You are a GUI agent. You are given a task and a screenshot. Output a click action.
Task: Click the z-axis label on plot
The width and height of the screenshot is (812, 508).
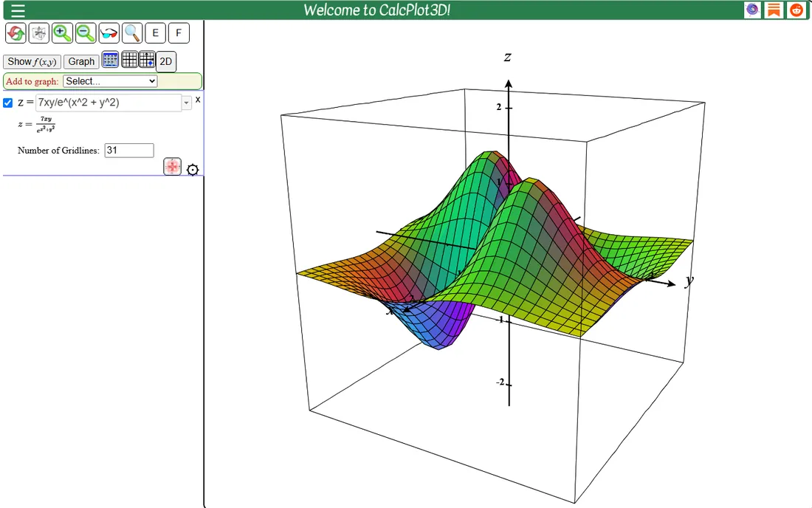(x=508, y=56)
